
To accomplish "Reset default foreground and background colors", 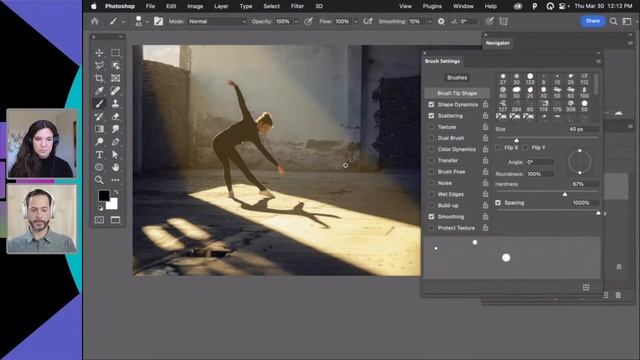I will pyautogui.click(x=100, y=208).
